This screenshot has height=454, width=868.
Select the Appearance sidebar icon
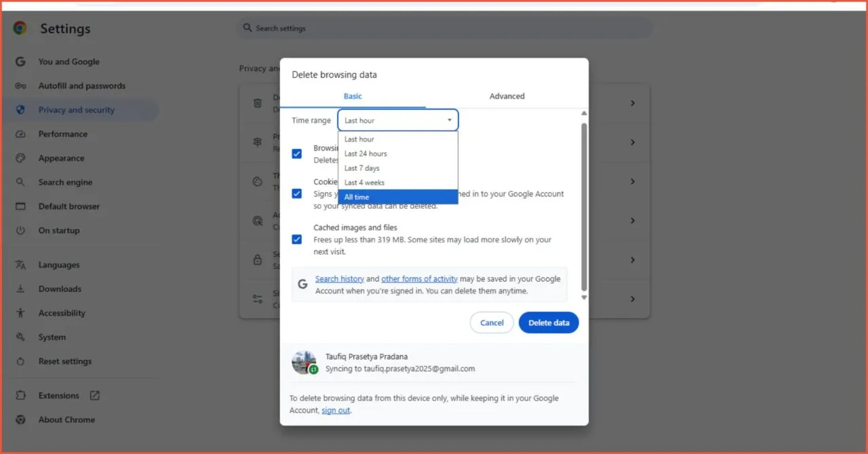tap(21, 158)
